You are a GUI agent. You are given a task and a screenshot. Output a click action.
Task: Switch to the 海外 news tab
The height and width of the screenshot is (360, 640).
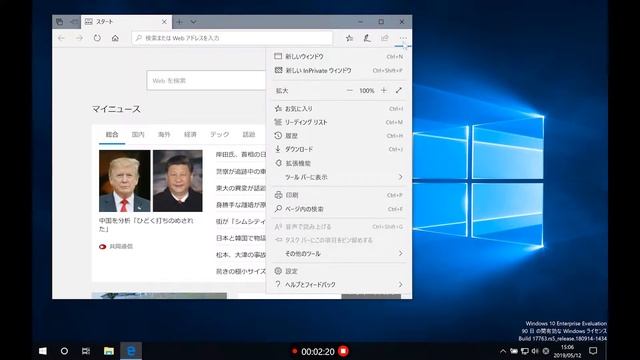pos(164,134)
